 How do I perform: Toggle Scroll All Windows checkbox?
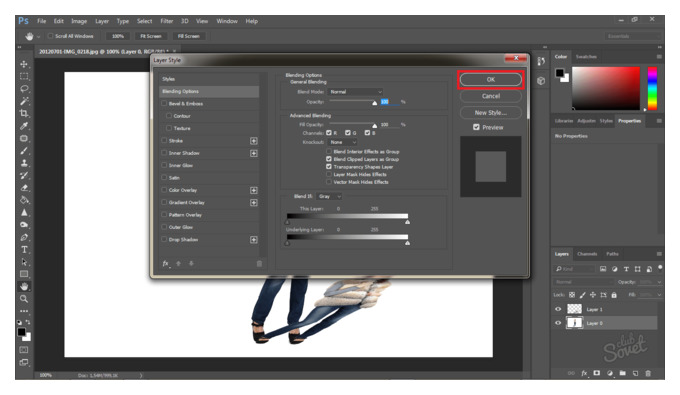coord(51,36)
